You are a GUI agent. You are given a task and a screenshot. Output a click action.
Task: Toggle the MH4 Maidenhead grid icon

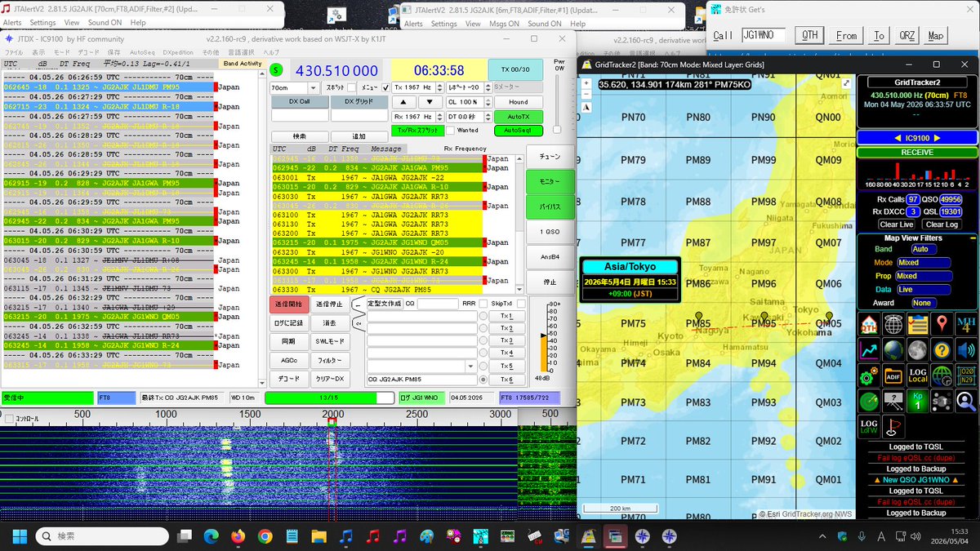[965, 324]
